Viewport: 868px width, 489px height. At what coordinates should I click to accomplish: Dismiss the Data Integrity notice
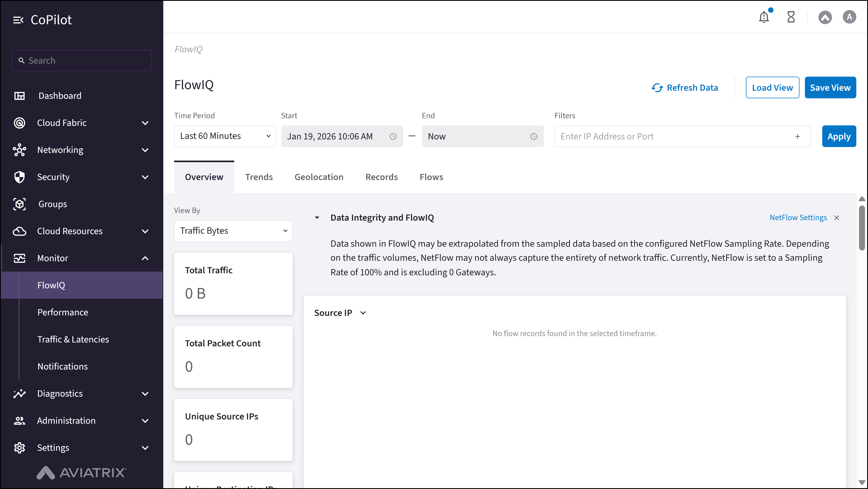pos(837,217)
